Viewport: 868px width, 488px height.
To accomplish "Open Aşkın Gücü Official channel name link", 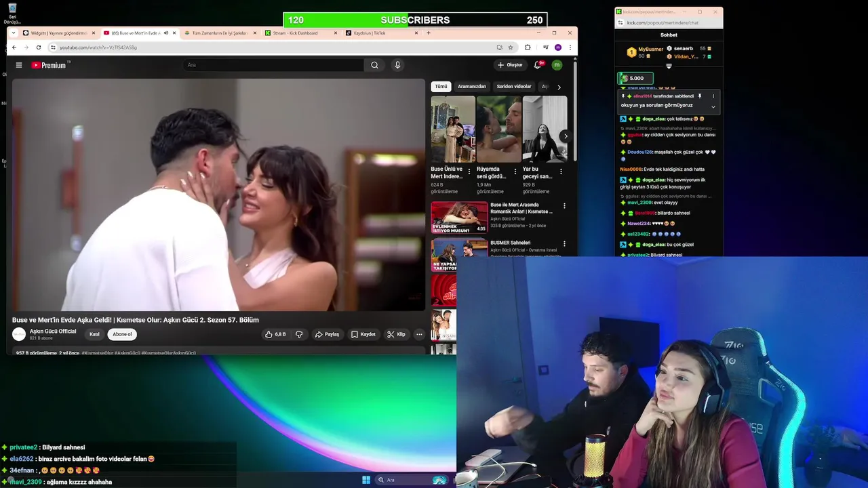I will (53, 331).
